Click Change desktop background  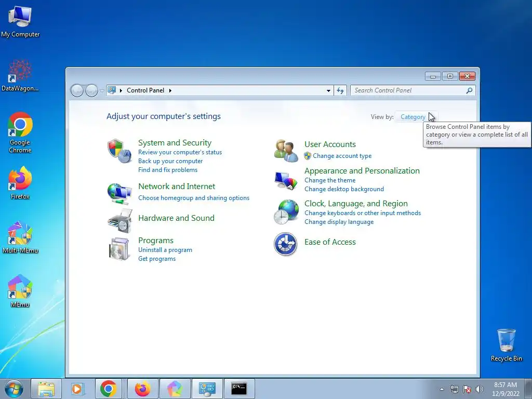pos(344,189)
